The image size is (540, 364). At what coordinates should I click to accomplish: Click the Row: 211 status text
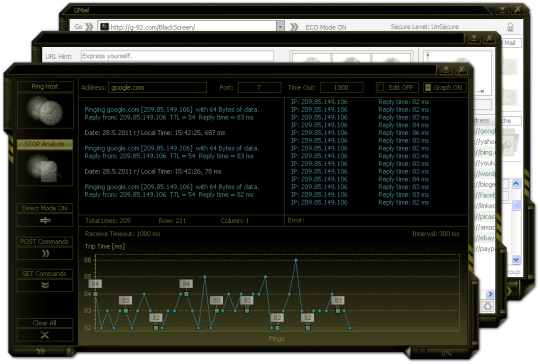[172, 221]
